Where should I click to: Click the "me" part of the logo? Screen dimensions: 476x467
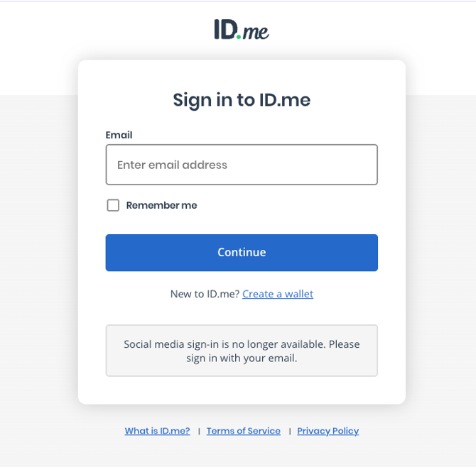point(256,32)
